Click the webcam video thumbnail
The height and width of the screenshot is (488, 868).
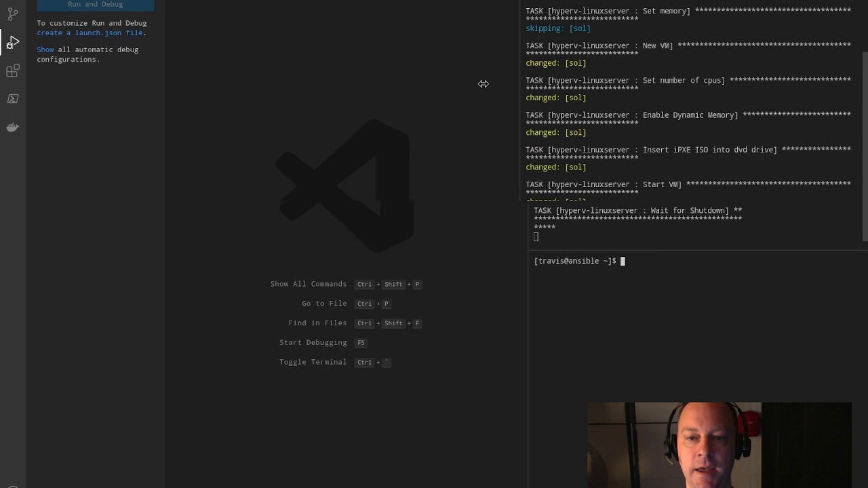coord(719,445)
